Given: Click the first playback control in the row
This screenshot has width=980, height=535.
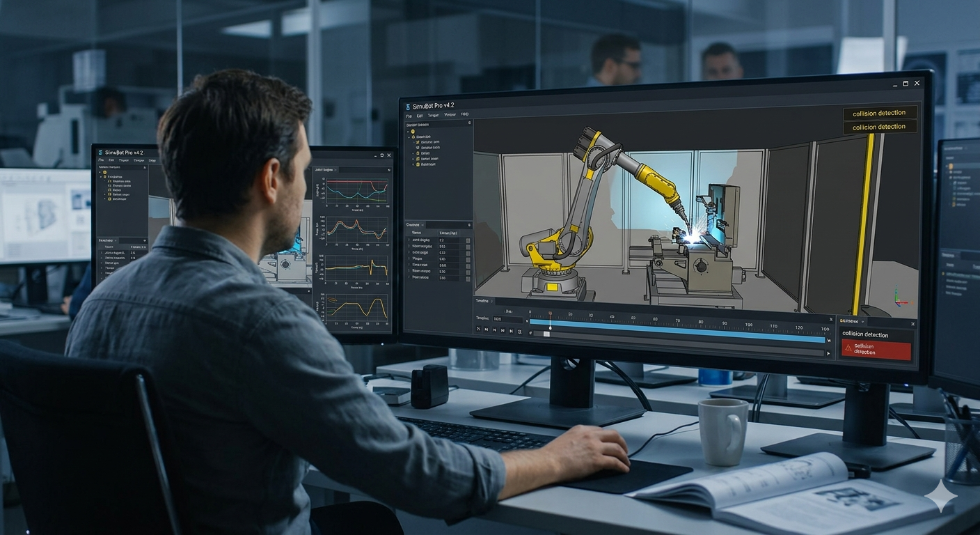Looking at the screenshot, I should (478, 329).
